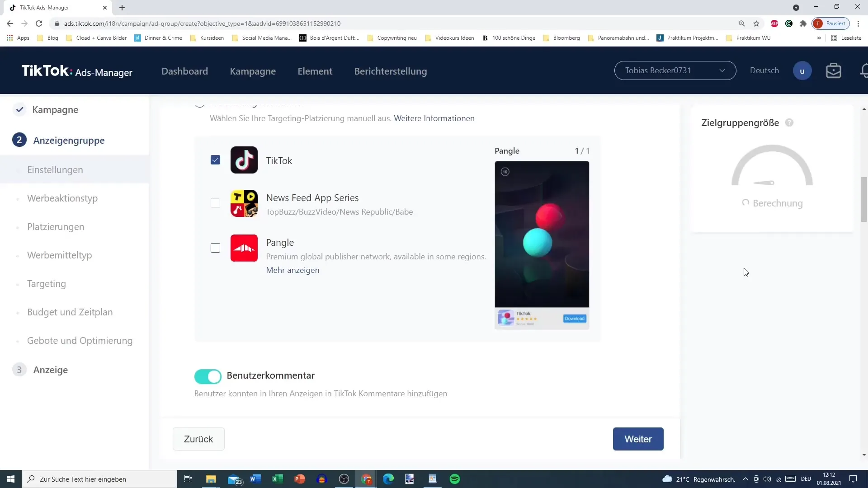Jump to Budget und Zeitplan in sidebar
Viewport: 868px width, 488px height.
[x=70, y=312]
